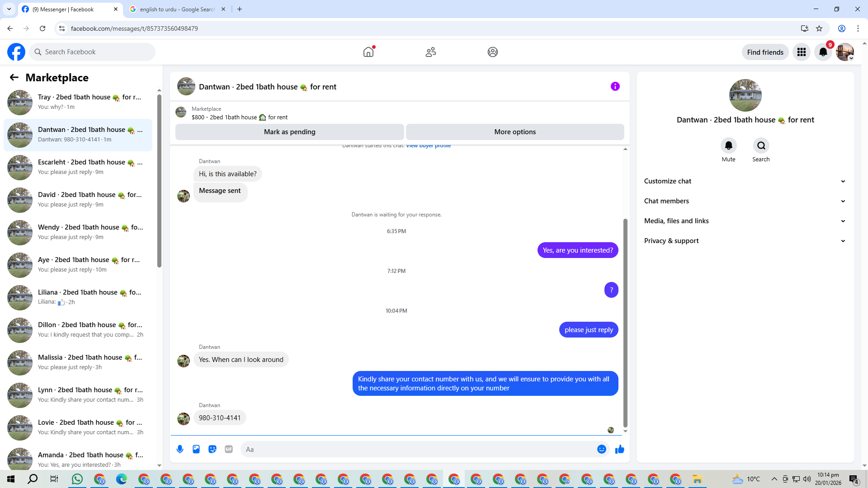Reload the page in Chrome
The width and height of the screenshot is (868, 488).
tap(42, 28)
